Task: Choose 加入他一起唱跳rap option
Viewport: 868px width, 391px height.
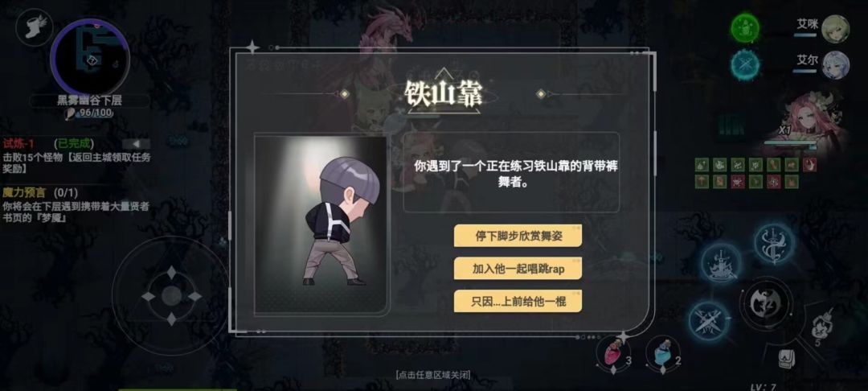Action: (x=518, y=269)
